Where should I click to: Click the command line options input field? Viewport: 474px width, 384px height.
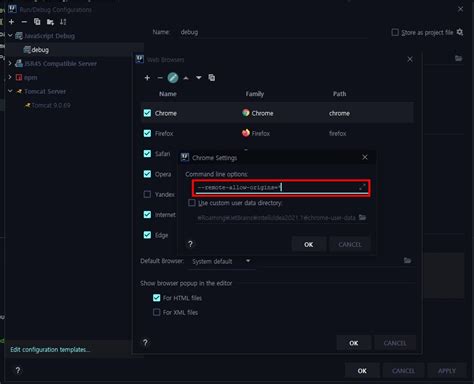(281, 188)
